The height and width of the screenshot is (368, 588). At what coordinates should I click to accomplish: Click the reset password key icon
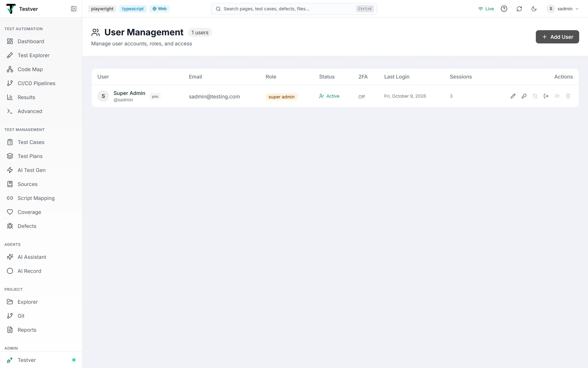524,96
